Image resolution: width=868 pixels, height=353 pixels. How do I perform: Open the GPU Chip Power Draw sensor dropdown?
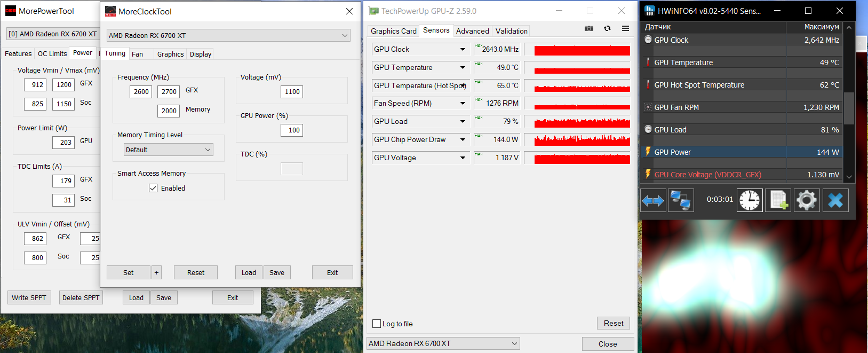[x=463, y=139]
